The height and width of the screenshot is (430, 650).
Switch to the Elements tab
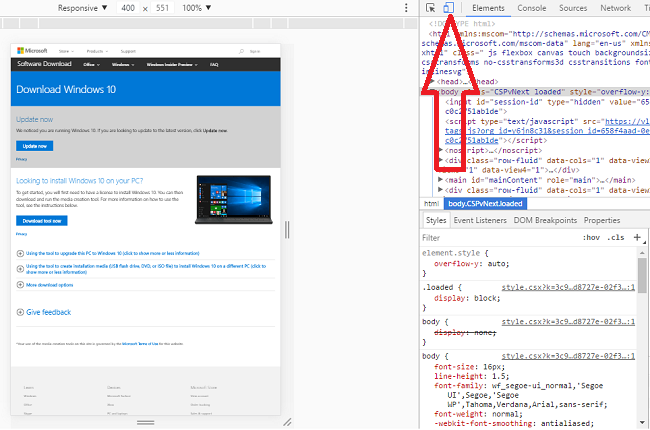click(x=488, y=8)
